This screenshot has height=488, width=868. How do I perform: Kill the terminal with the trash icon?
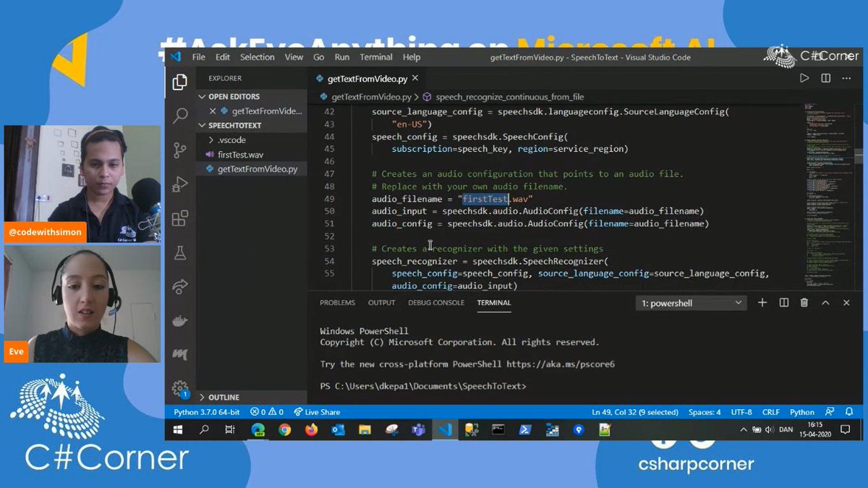pyautogui.click(x=804, y=303)
